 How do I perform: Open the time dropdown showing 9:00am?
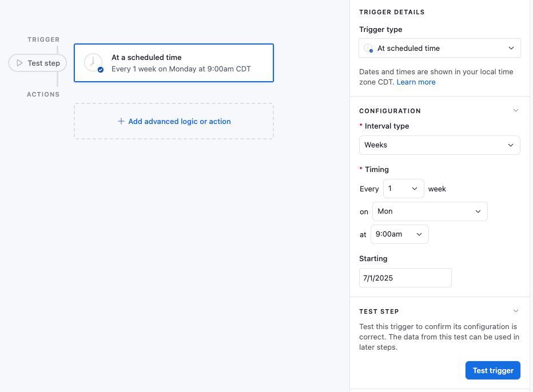pyautogui.click(x=399, y=235)
